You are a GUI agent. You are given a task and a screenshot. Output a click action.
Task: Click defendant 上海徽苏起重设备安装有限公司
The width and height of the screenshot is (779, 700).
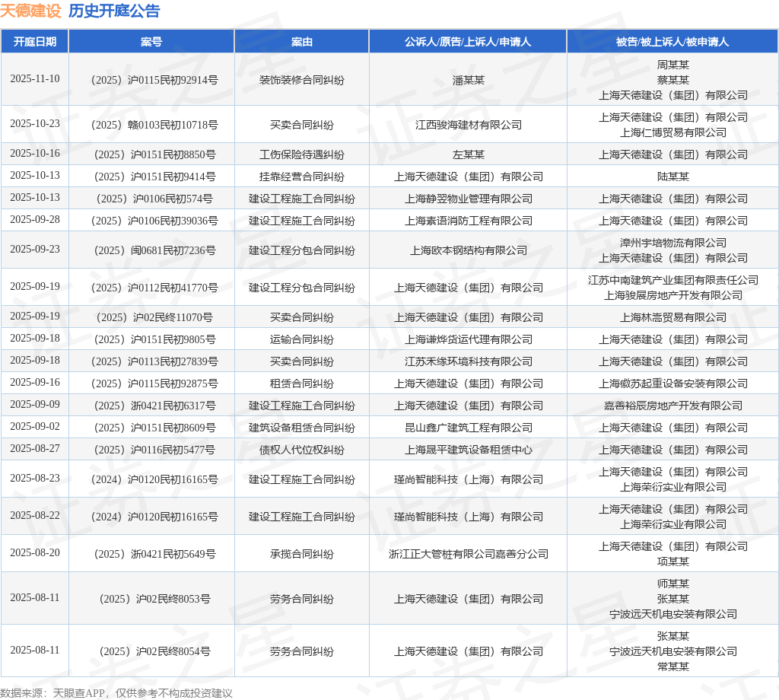[x=672, y=383]
